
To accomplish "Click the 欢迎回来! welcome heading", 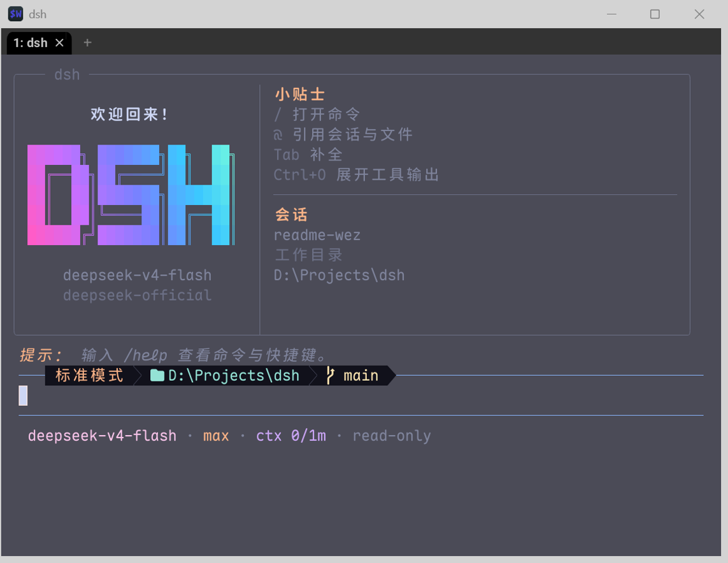I will click(x=129, y=114).
